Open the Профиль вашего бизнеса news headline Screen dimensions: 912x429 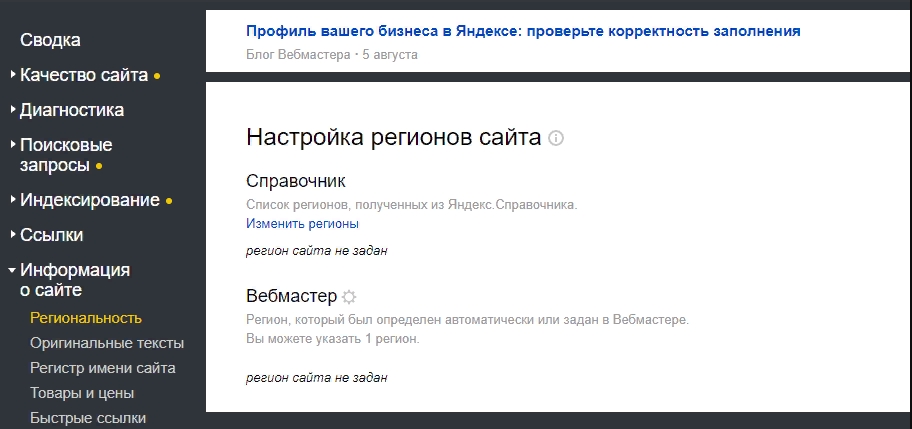(x=523, y=31)
